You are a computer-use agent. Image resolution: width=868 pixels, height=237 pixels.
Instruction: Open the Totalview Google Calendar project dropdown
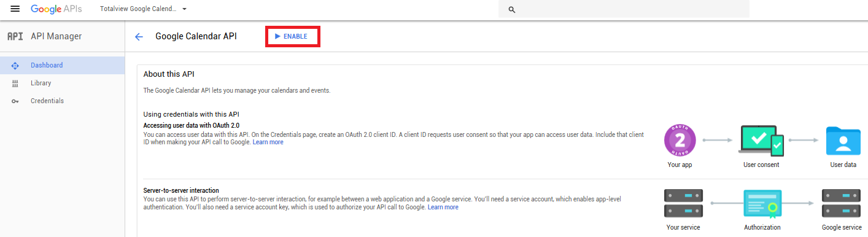(x=143, y=9)
